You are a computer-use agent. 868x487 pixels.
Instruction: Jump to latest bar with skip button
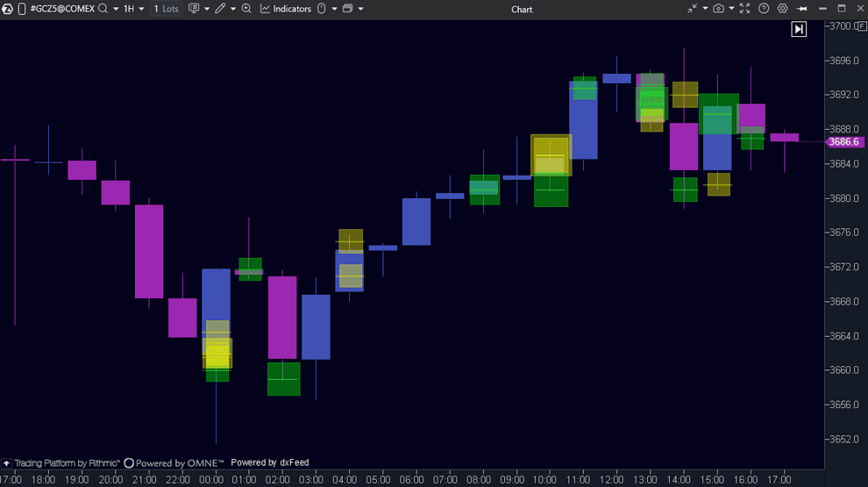click(799, 29)
